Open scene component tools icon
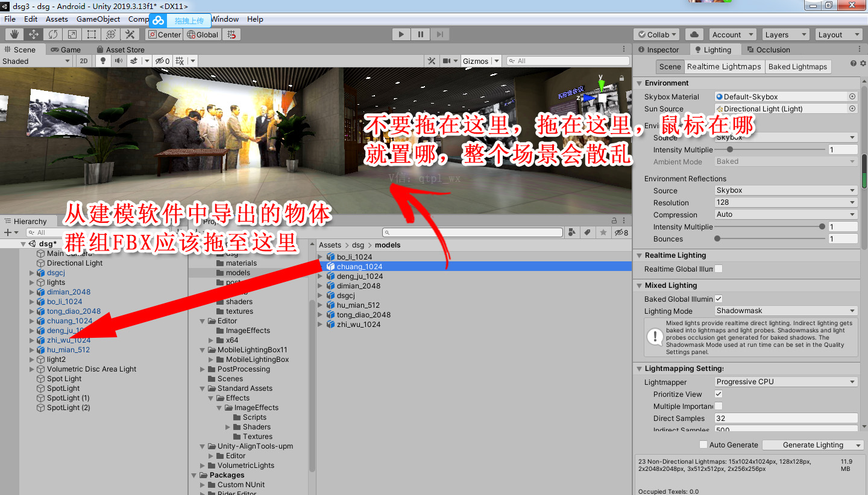The width and height of the screenshot is (868, 495). point(432,61)
